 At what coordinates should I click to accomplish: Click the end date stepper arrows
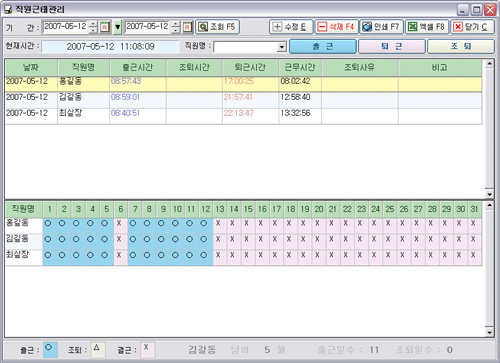point(176,27)
